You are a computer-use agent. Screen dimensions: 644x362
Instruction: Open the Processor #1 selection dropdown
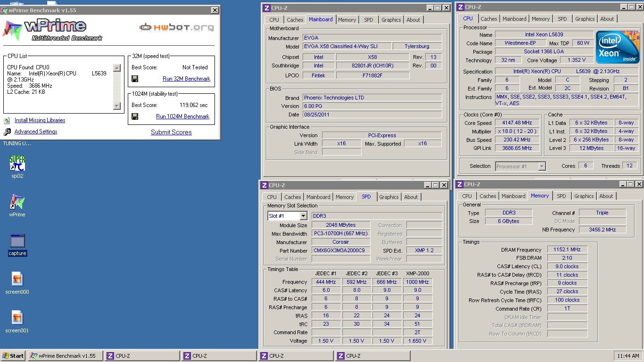[x=542, y=166]
